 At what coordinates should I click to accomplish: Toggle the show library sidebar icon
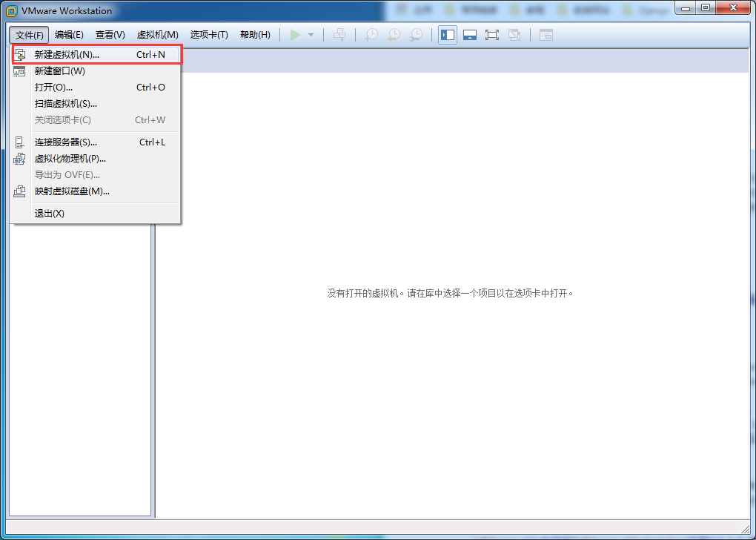pos(448,35)
